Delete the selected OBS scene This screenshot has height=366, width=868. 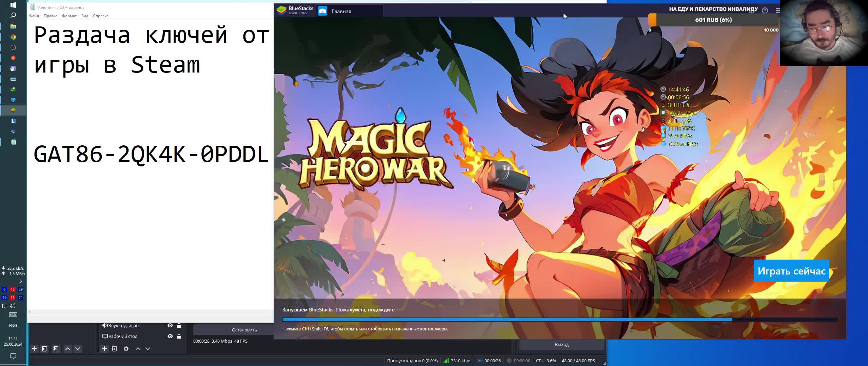point(44,349)
